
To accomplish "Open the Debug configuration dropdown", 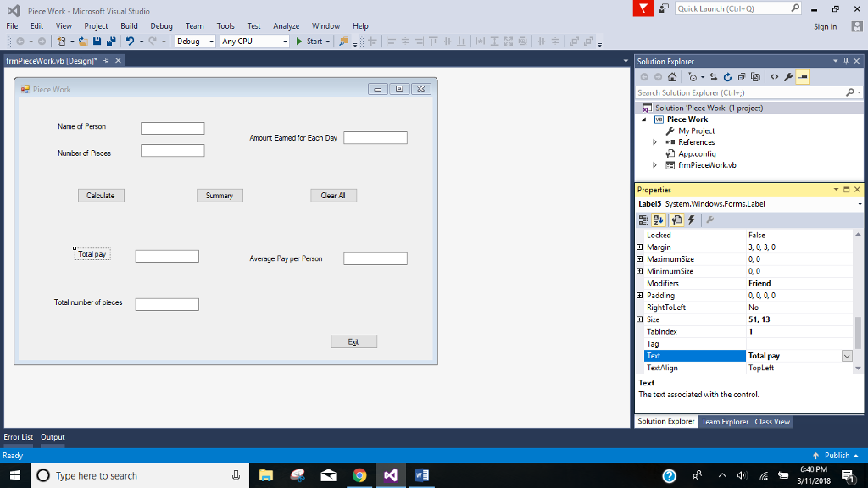I will [210, 40].
